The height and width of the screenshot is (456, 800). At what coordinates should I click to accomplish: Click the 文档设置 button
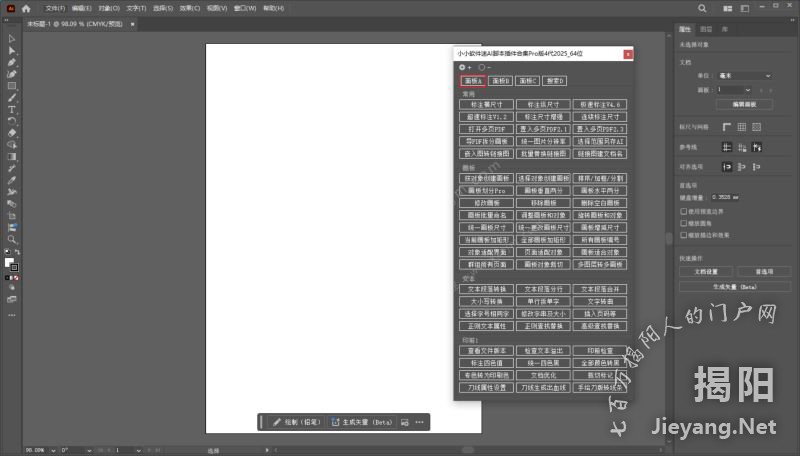[705, 271]
